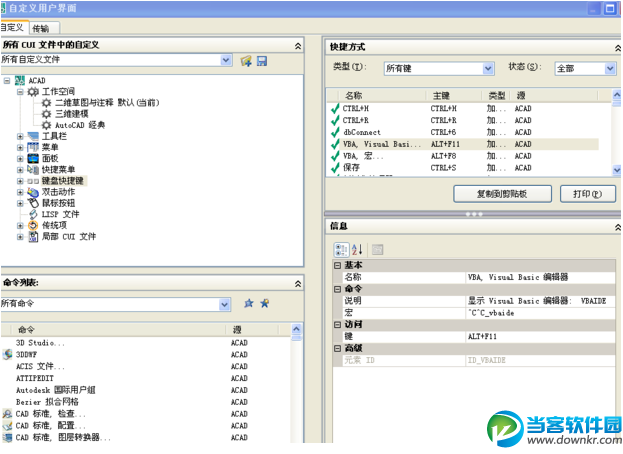The height and width of the screenshot is (454, 623).
Task: Click the 键 value field ALT+F11
Action: (540, 336)
